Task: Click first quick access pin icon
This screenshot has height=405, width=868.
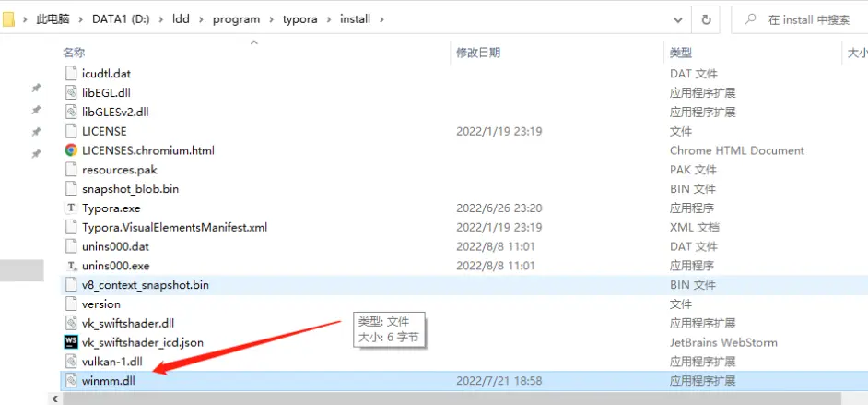Action: [36, 88]
